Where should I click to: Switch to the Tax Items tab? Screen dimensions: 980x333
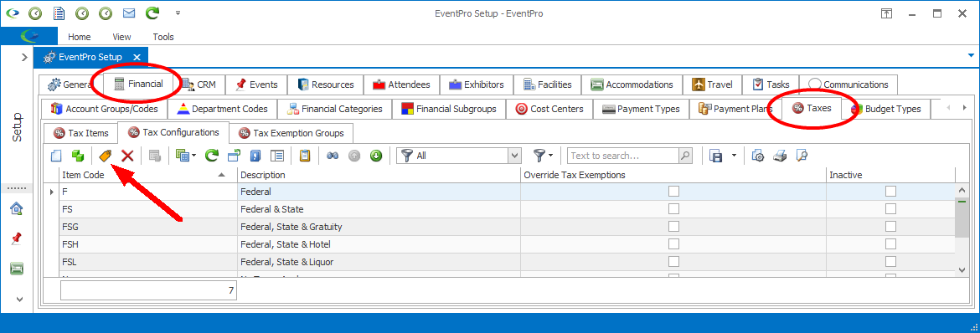(81, 133)
